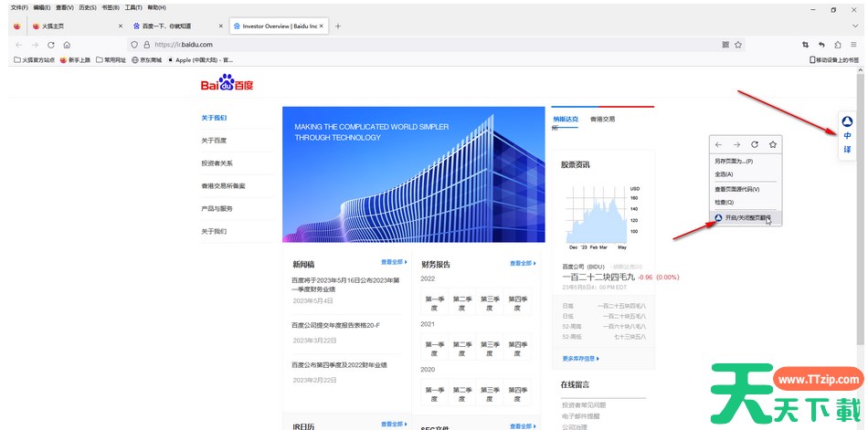
Task: Expand 查看全部 under 新闻稿 section
Action: tap(394, 262)
